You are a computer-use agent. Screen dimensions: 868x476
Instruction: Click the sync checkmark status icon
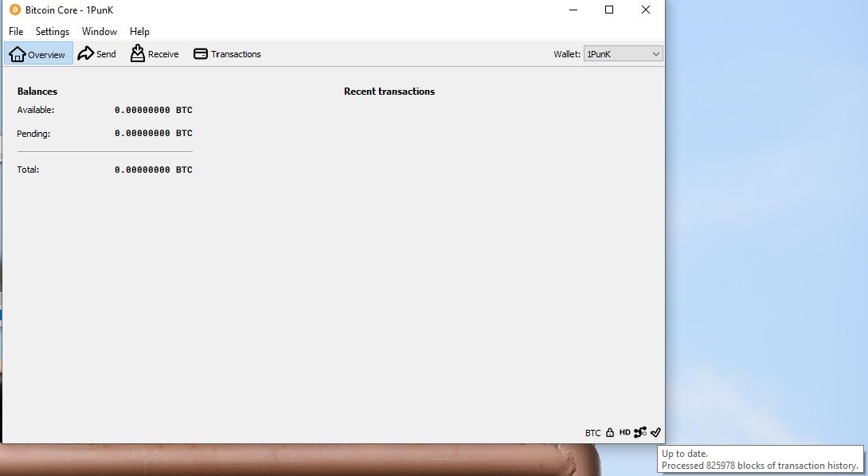click(655, 432)
